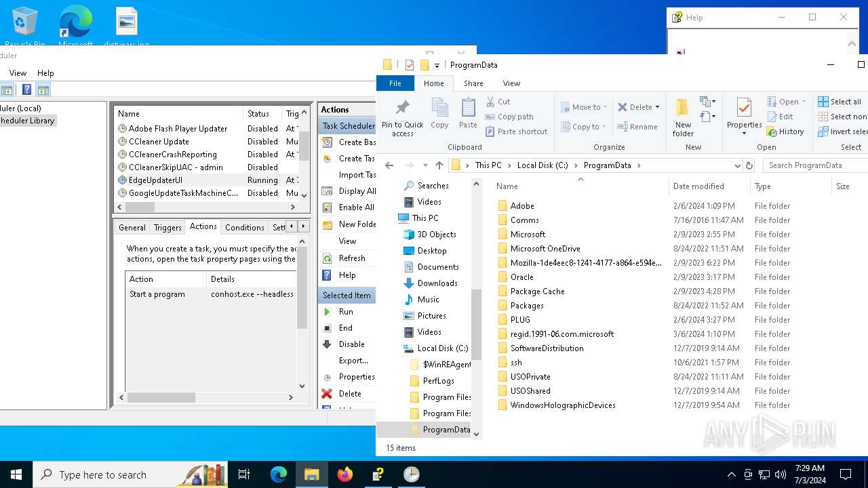Open Task View on the taskbar
The width and height of the screenshot is (868, 488).
pos(244,474)
